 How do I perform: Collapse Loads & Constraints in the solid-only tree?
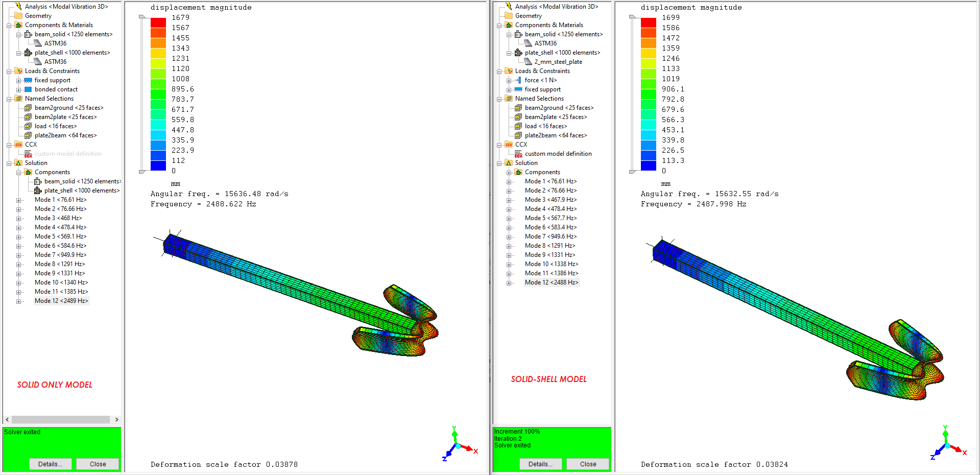click(9, 71)
